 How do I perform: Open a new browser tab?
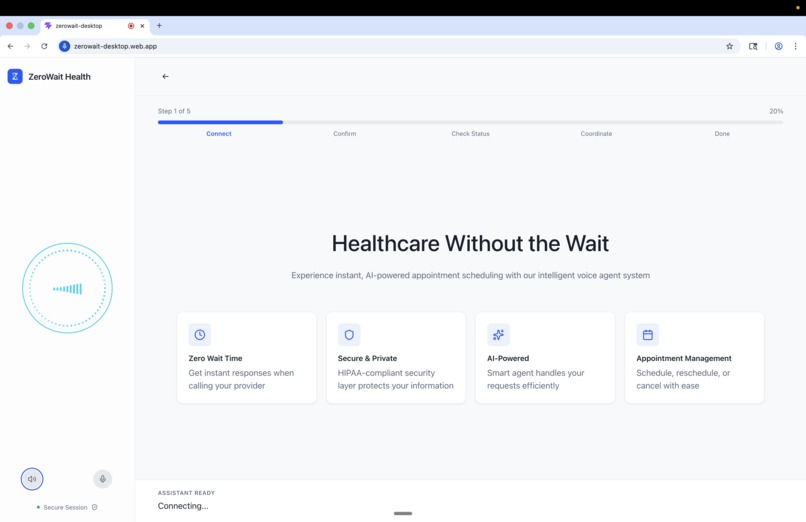[x=159, y=25]
